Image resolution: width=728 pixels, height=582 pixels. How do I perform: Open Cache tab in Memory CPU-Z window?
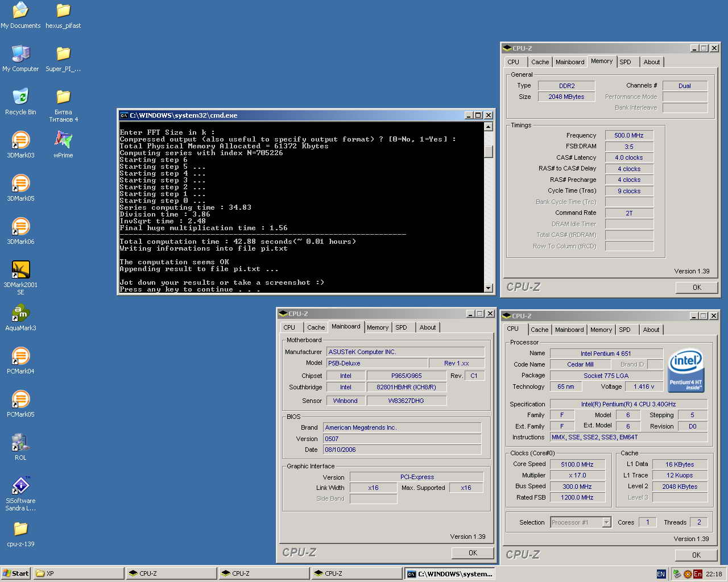[540, 62]
